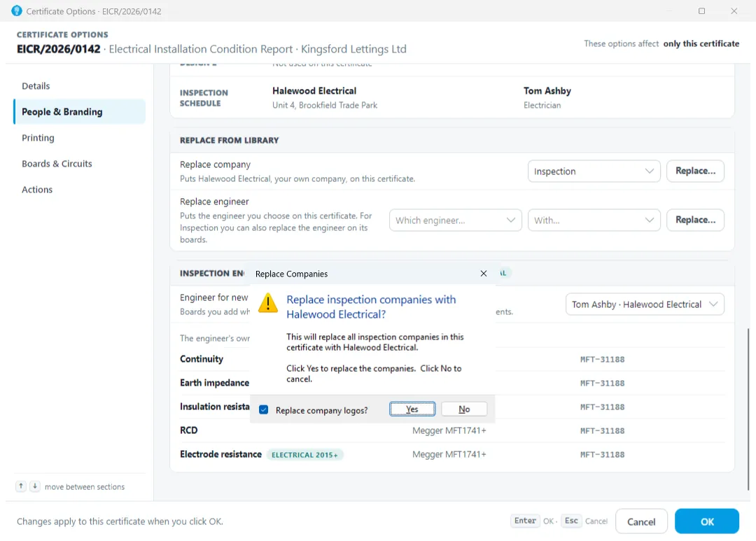Click Continuity row label
Viewport: 756px width, 541px height.
(x=202, y=359)
